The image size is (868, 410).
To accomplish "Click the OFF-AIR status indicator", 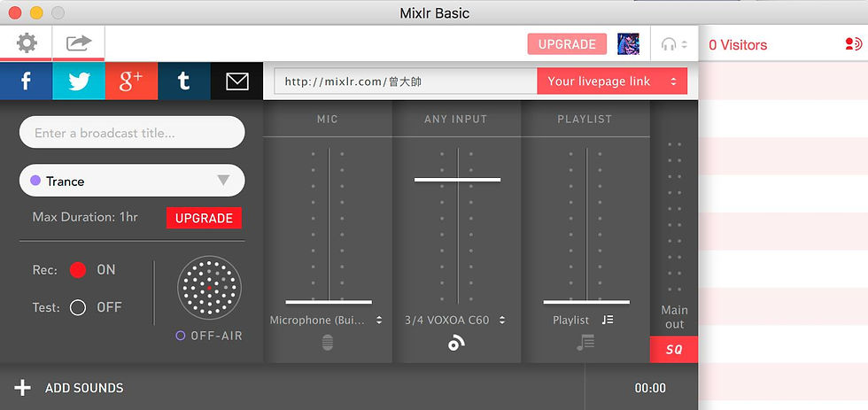I will 209,336.
